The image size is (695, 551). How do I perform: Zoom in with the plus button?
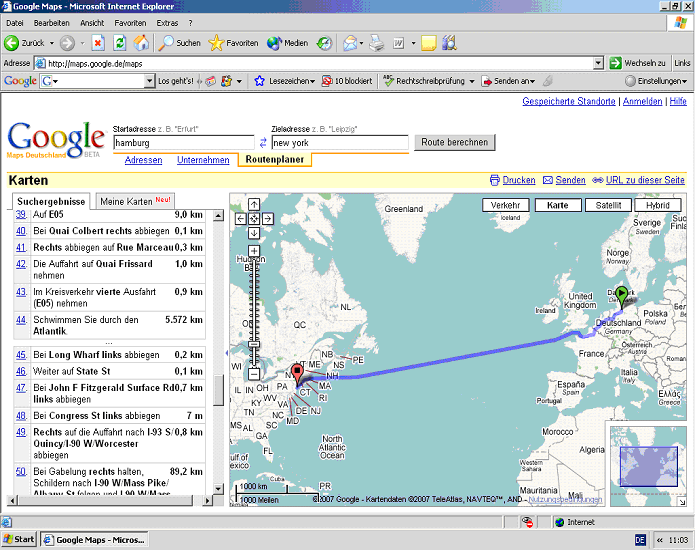[x=254, y=250]
